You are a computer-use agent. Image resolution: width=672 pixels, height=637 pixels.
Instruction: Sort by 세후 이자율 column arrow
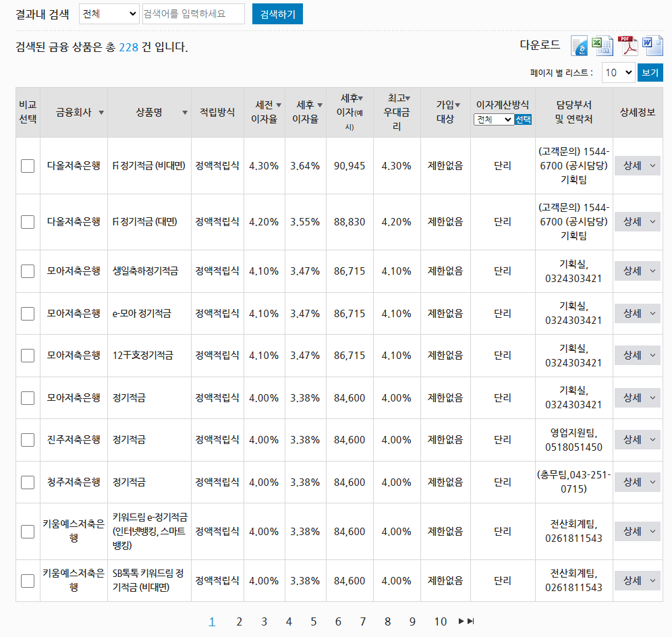pos(320,105)
